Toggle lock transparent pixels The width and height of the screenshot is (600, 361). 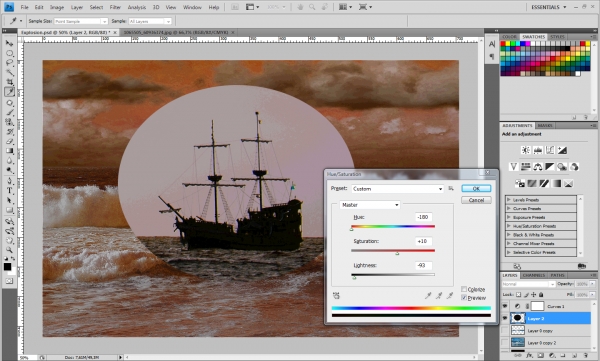pos(518,295)
